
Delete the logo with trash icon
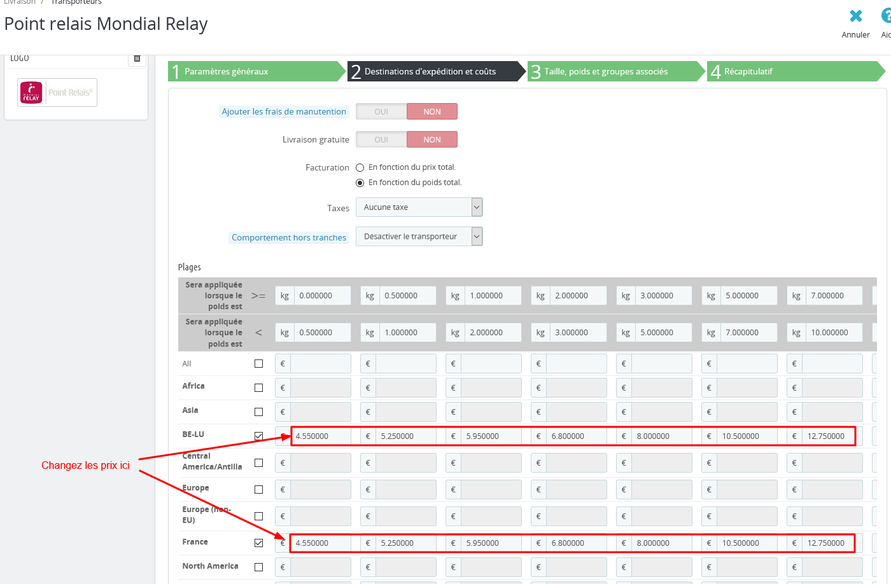[137, 58]
